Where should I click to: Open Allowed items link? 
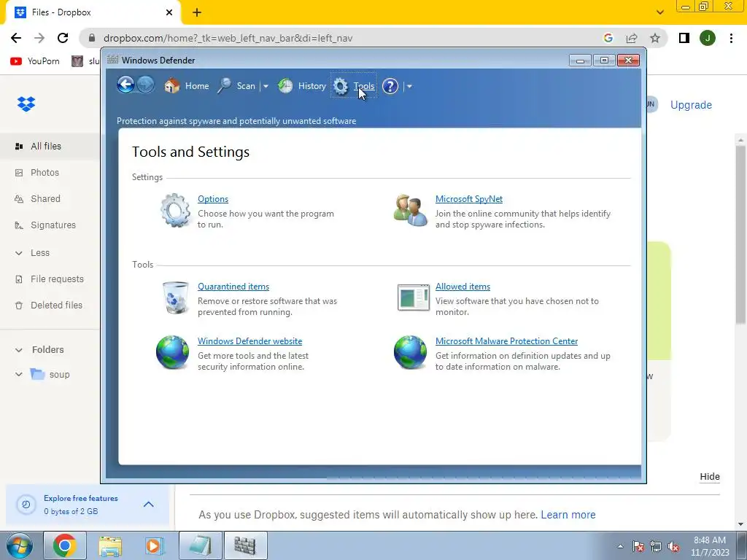[x=462, y=286]
